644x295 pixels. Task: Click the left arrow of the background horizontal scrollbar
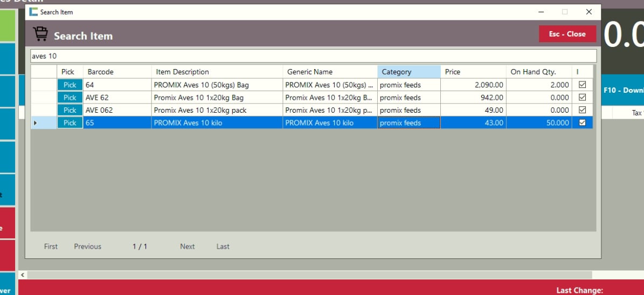[x=23, y=275]
